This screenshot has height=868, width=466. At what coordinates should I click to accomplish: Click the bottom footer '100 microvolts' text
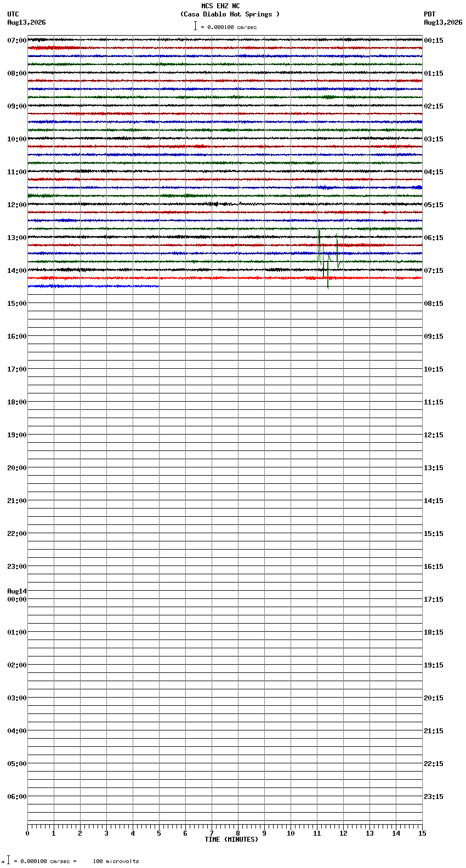click(x=116, y=861)
